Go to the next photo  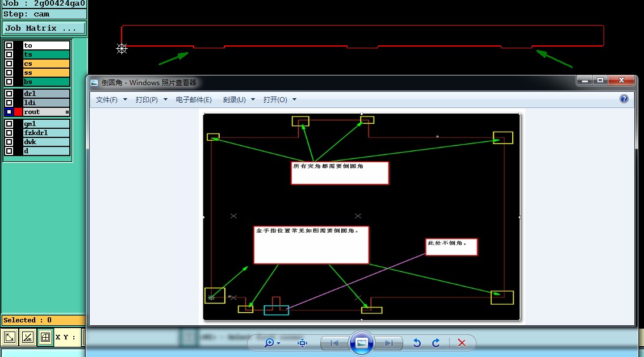[388, 343]
